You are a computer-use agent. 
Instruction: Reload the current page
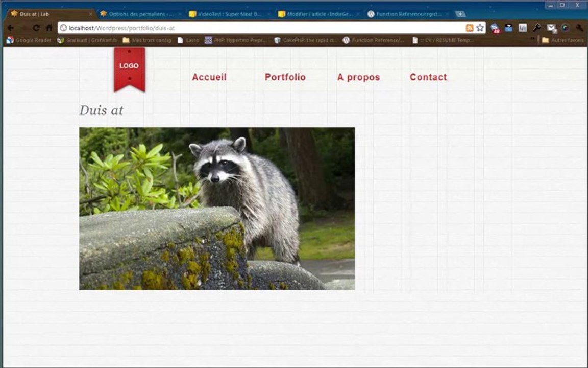click(36, 28)
